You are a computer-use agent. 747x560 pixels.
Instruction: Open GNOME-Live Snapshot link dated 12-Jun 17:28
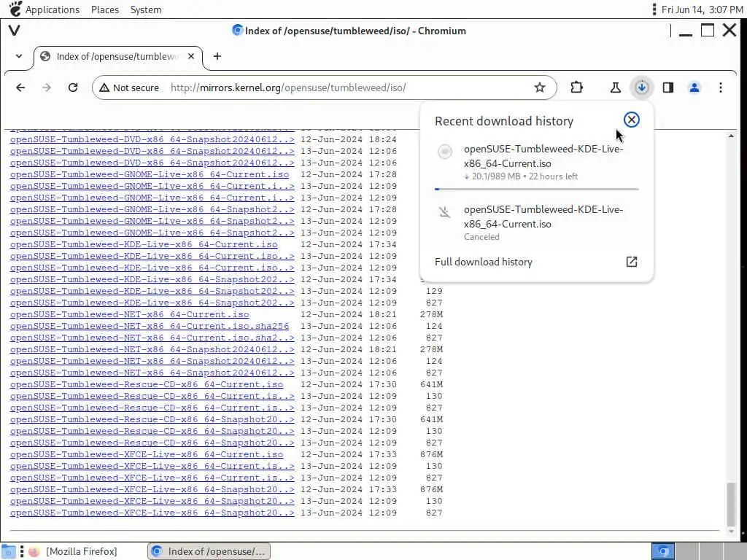pos(152,209)
